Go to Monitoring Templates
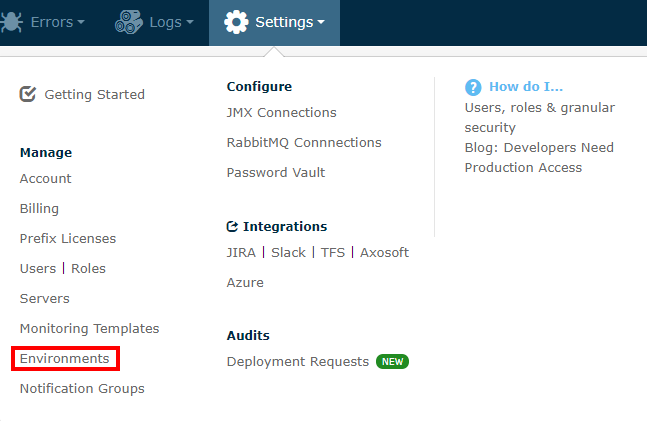The height and width of the screenshot is (421, 647). (x=90, y=329)
